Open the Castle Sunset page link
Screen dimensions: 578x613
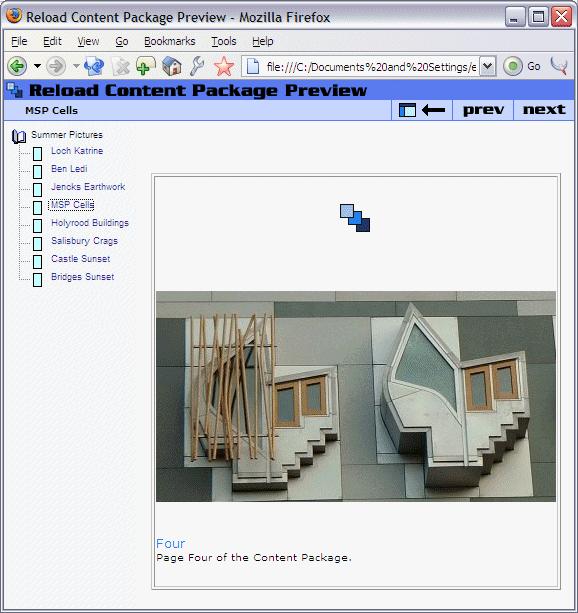[x=81, y=259]
